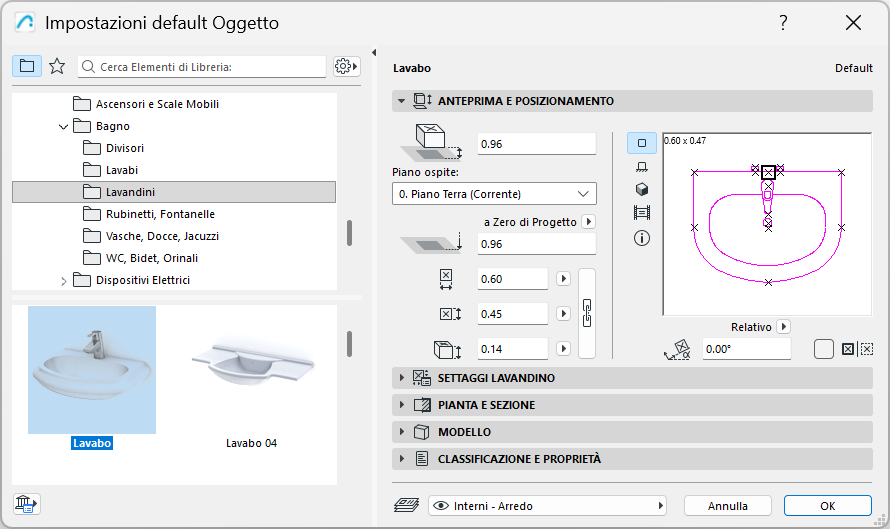The image size is (890, 529).
Task: Switch preview to 3D shaded view
Action: [x=641, y=190]
